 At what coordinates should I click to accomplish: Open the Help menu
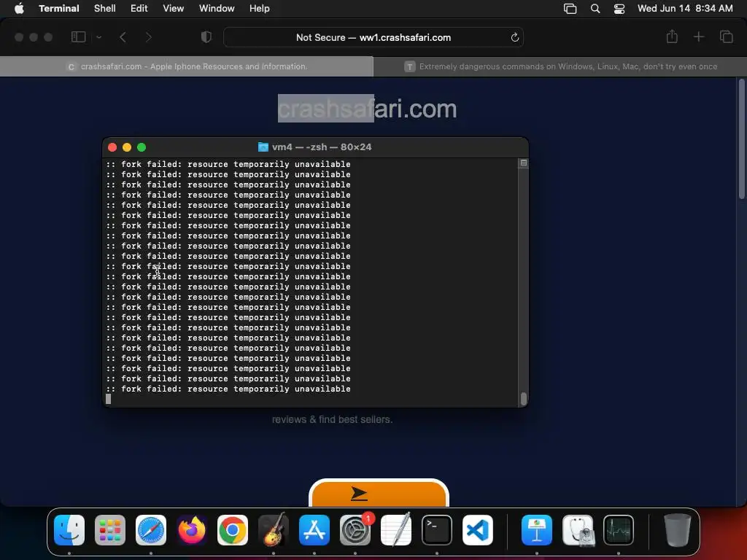[x=260, y=8]
